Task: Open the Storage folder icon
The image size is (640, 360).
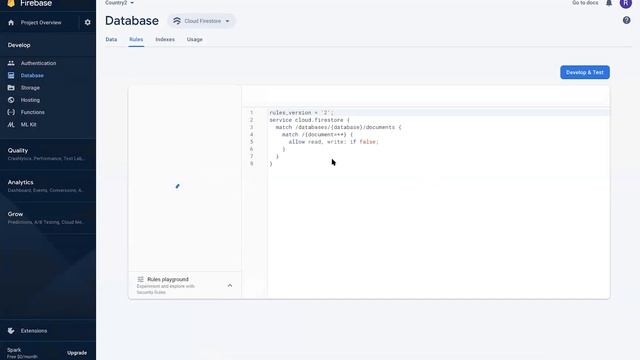Action: (11, 88)
